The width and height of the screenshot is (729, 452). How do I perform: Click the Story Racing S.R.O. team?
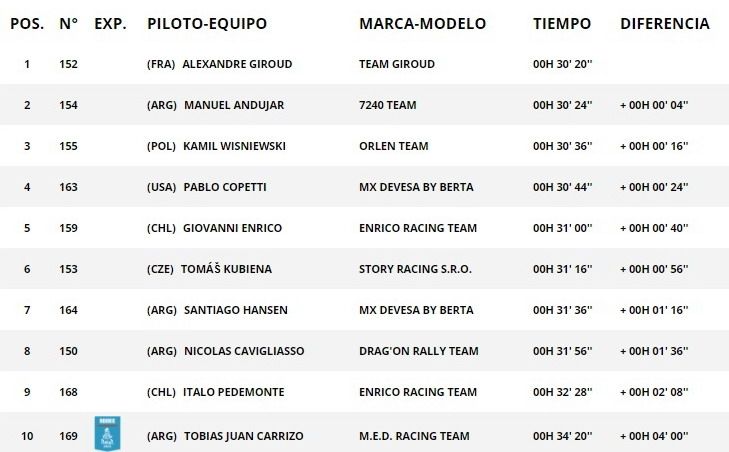click(x=415, y=269)
